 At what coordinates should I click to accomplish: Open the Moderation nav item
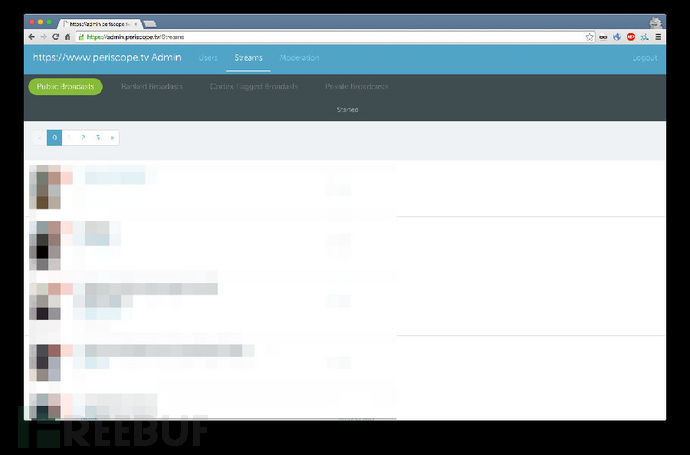click(x=299, y=58)
